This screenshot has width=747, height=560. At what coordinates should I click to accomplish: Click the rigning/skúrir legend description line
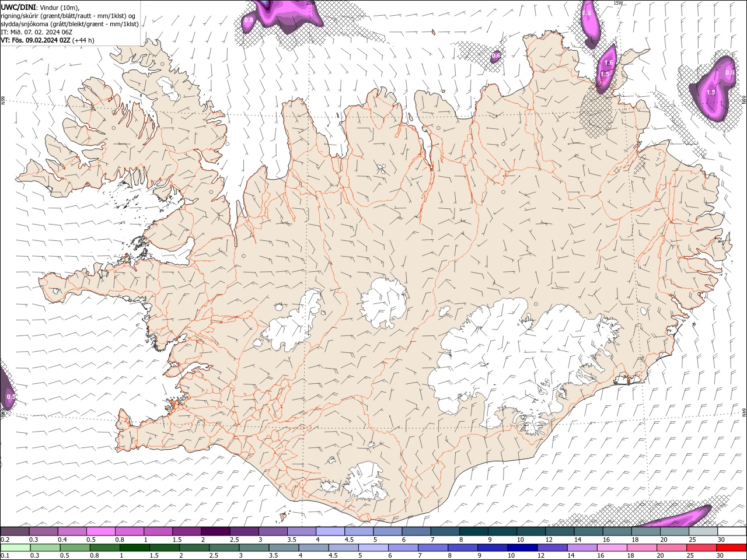(x=68, y=16)
